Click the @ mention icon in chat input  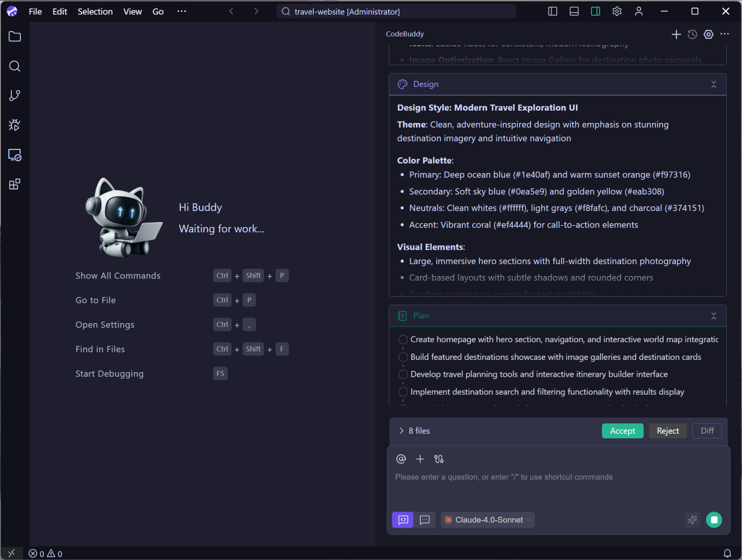(401, 459)
